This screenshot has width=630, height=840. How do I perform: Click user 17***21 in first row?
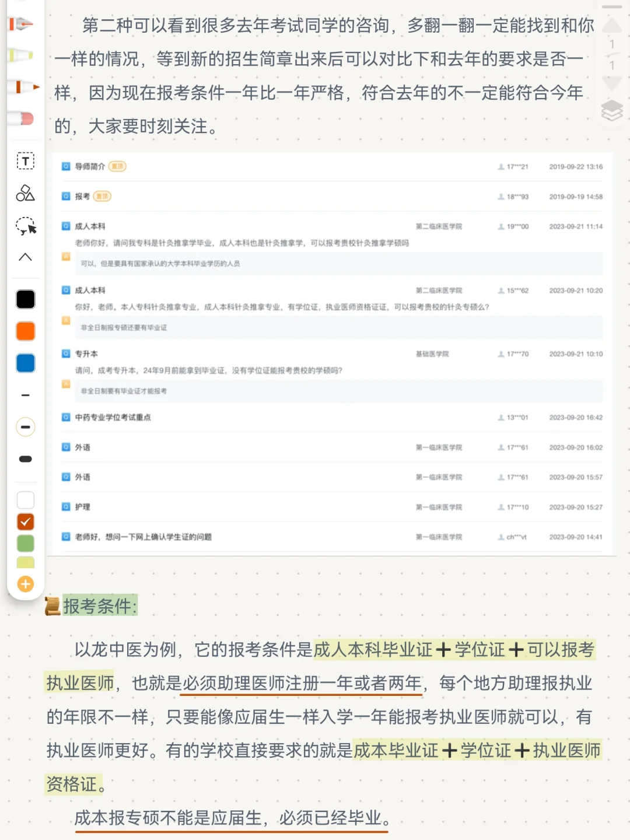513,167
